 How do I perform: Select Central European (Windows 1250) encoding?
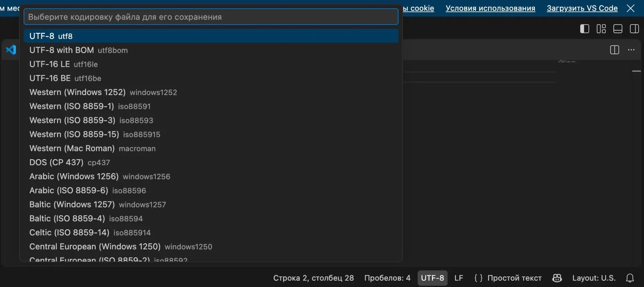[x=211, y=247]
